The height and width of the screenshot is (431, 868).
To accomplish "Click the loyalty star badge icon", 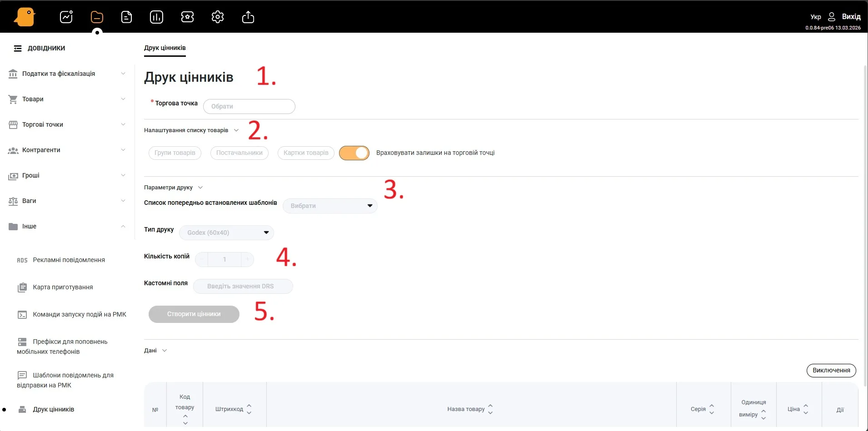I will (187, 17).
